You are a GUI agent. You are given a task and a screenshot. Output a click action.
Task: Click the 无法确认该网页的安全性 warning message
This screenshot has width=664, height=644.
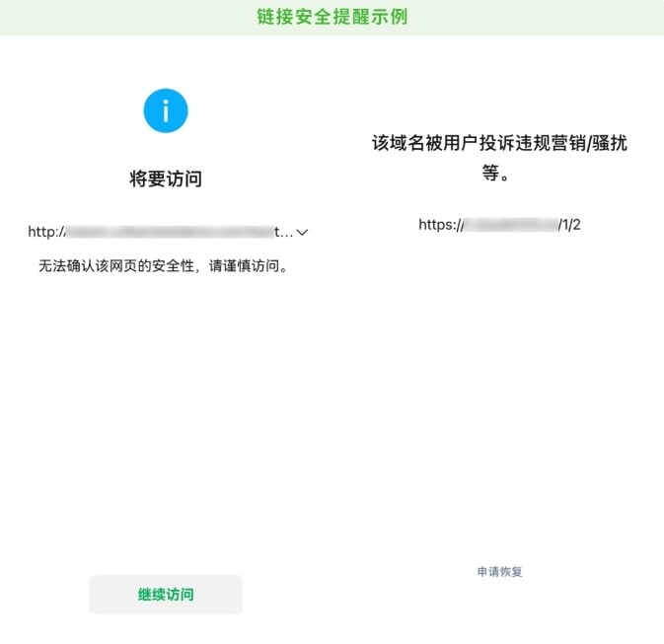165,266
